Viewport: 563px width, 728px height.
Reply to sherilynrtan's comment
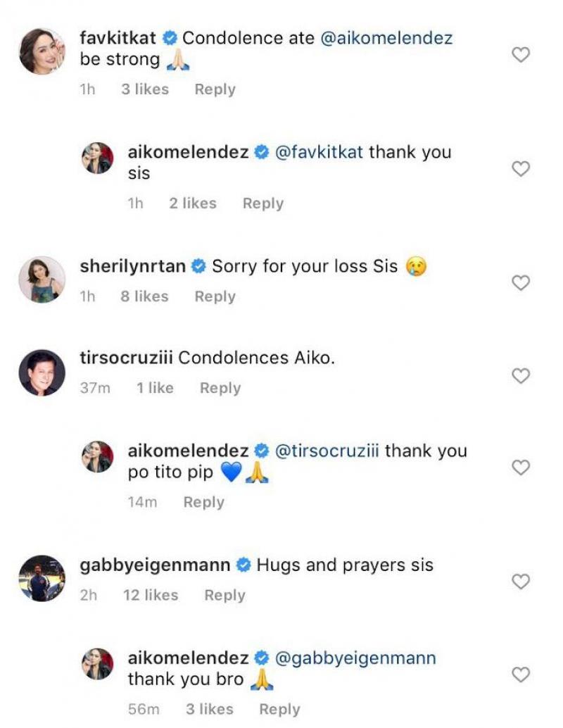[215, 296]
